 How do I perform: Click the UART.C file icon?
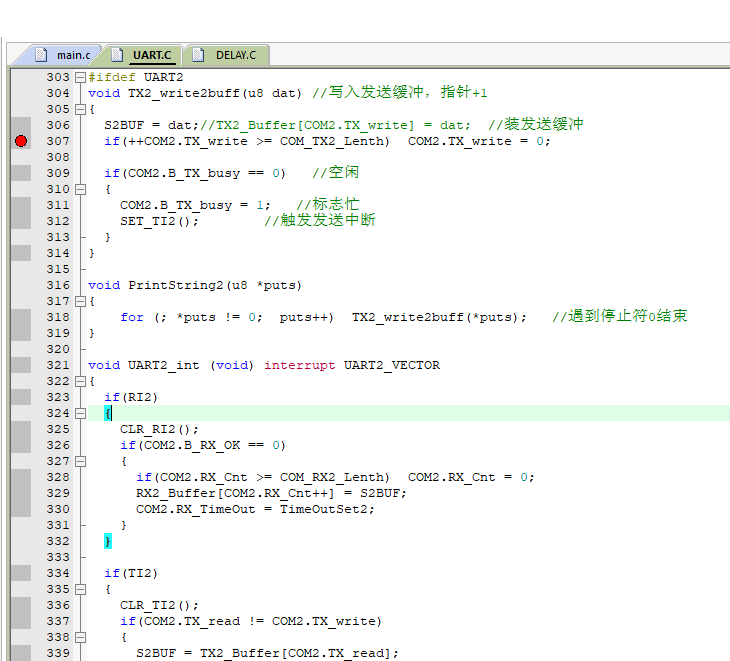pyautogui.click(x=117, y=55)
